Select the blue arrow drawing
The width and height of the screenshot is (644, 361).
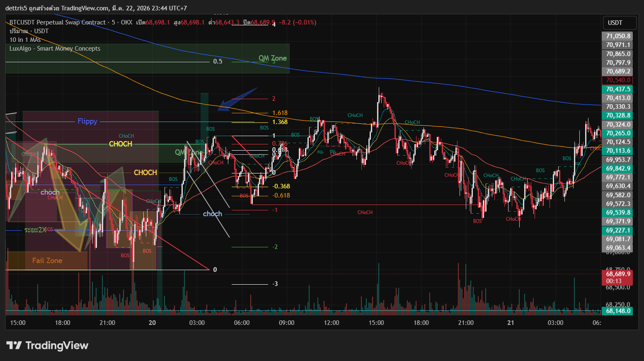[x=237, y=99]
